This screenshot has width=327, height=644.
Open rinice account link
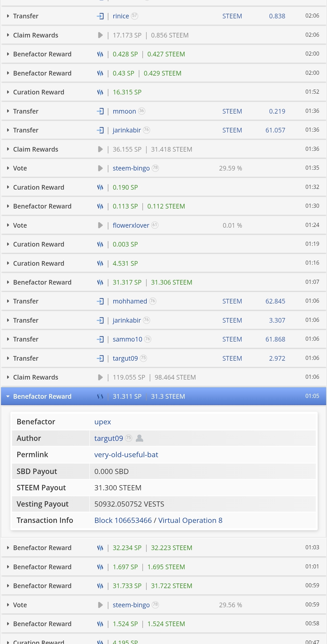121,16
